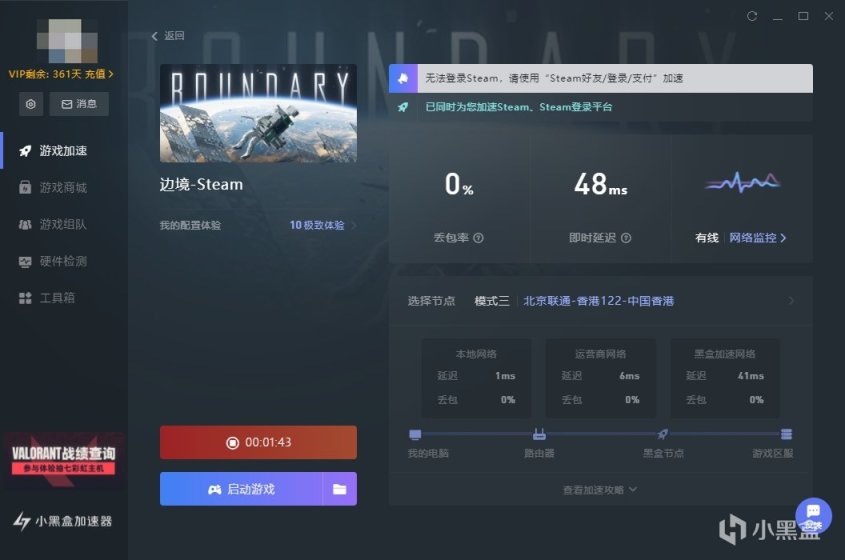The image size is (845, 560).
Task: Click the monitor icon beside 硬件检测
Action: point(25,261)
